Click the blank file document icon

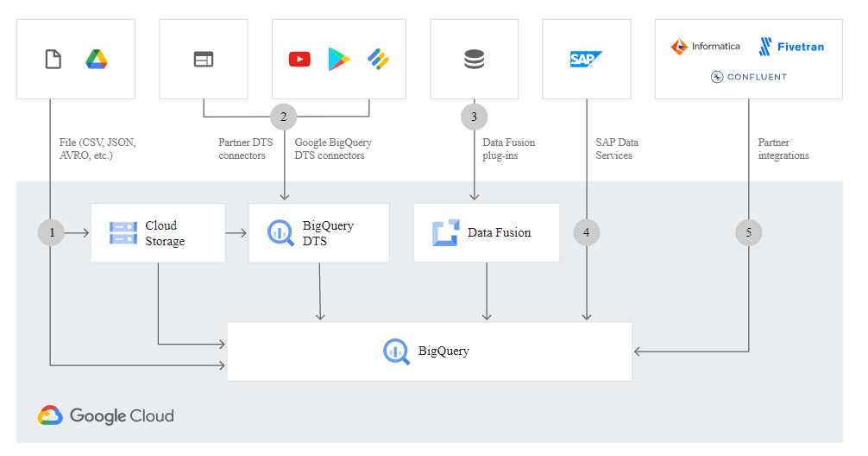pos(53,60)
